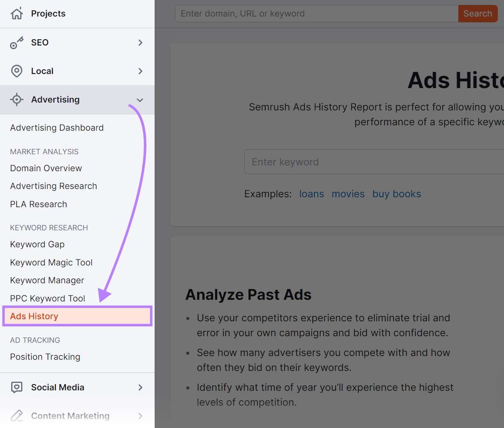This screenshot has height=428, width=504.
Task: Collapse the Advertising section chevron
Action: point(139,100)
